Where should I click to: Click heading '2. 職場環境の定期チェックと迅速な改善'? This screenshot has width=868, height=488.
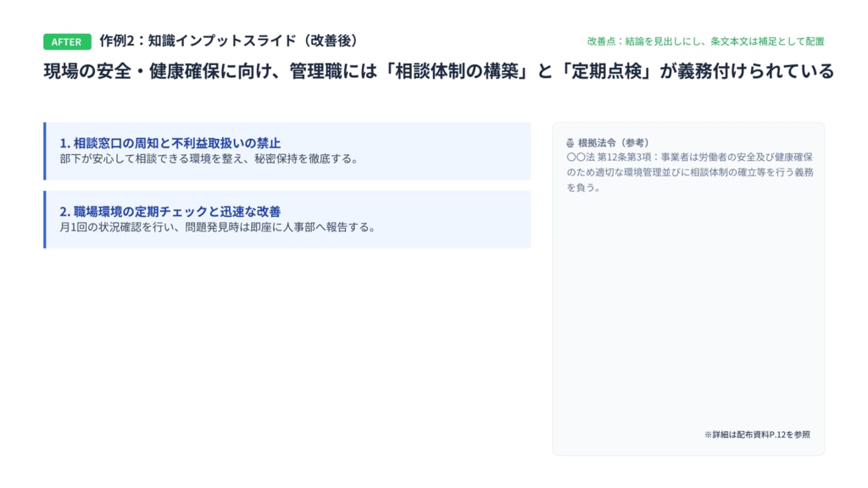pos(170,211)
